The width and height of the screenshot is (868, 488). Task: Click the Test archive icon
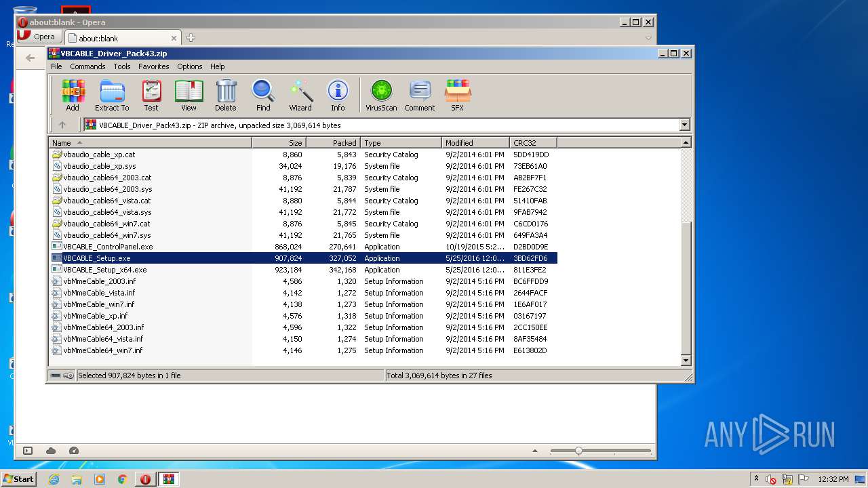[x=151, y=96]
